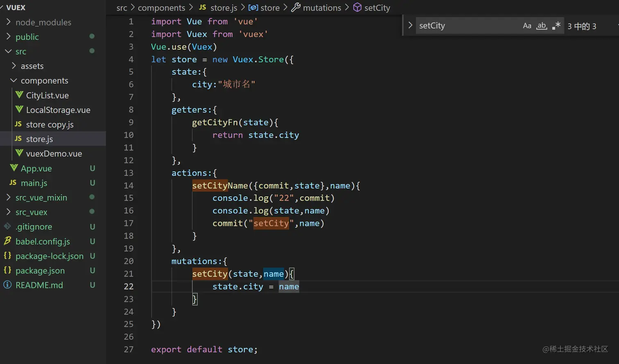Click the U badge on the package-lock.json row

(93, 256)
